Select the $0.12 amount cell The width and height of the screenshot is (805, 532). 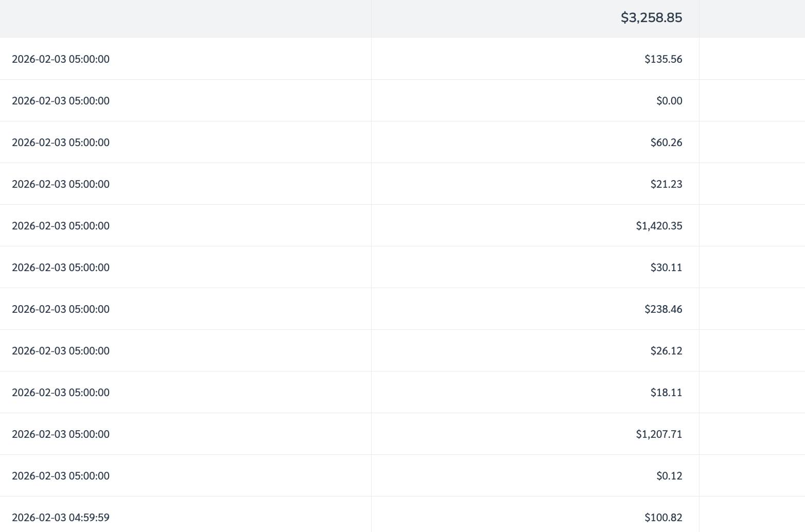pos(669,476)
